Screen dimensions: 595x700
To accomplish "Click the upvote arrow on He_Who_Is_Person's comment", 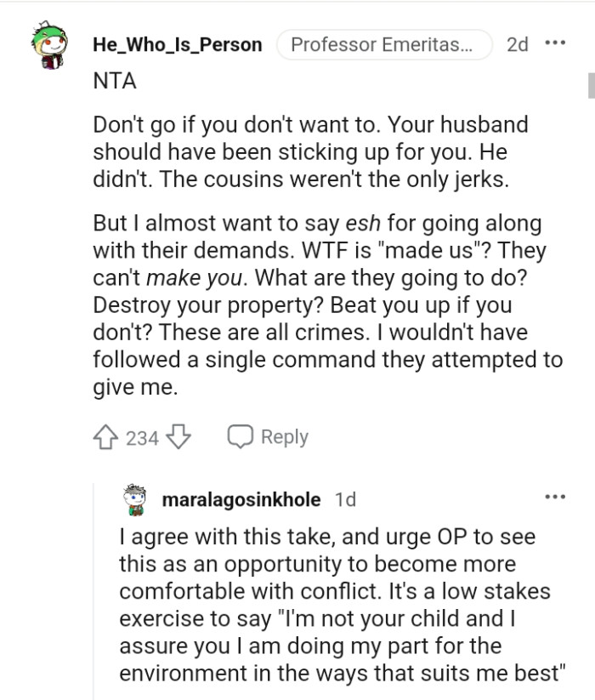I will click(105, 436).
